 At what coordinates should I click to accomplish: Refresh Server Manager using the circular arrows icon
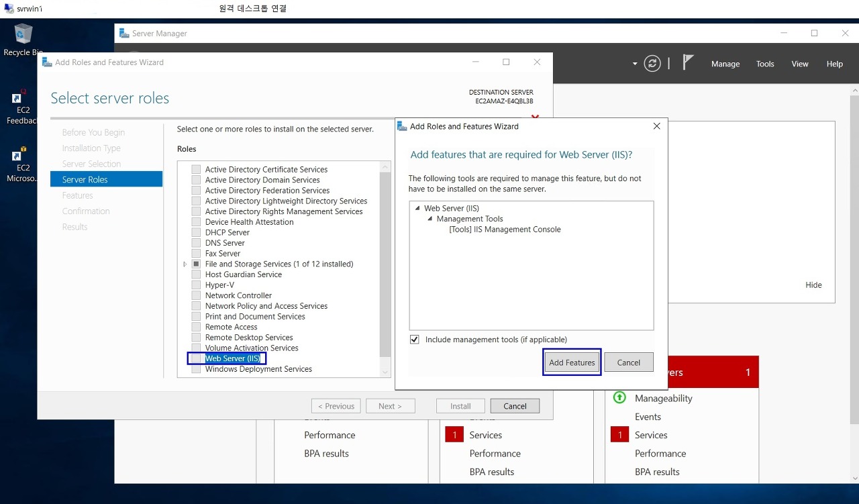(652, 64)
